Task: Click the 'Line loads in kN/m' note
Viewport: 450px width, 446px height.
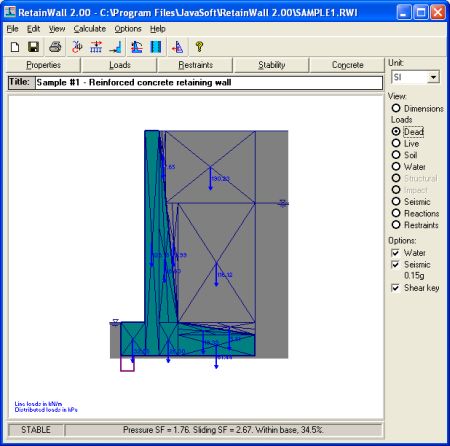Action: [x=38, y=404]
